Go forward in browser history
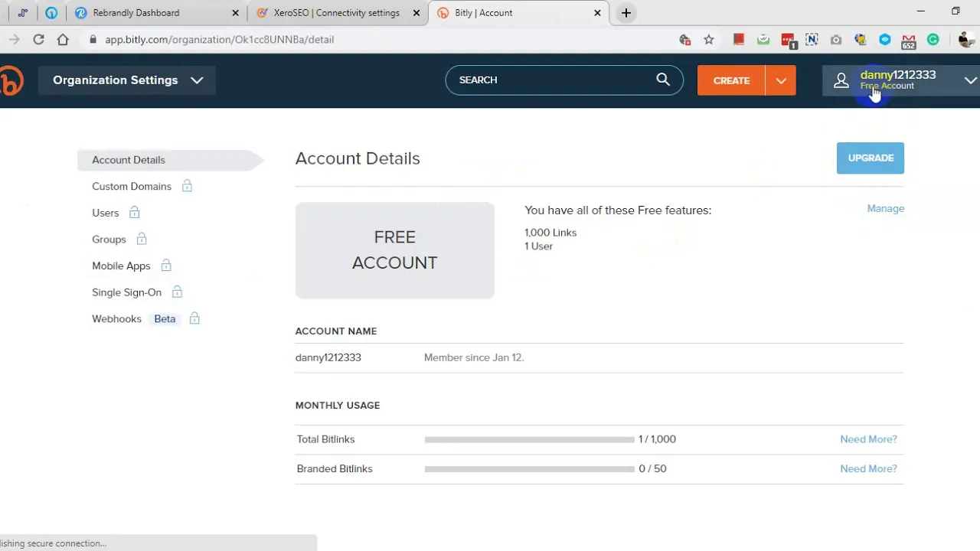The width and height of the screenshot is (980, 551). pos(14,40)
